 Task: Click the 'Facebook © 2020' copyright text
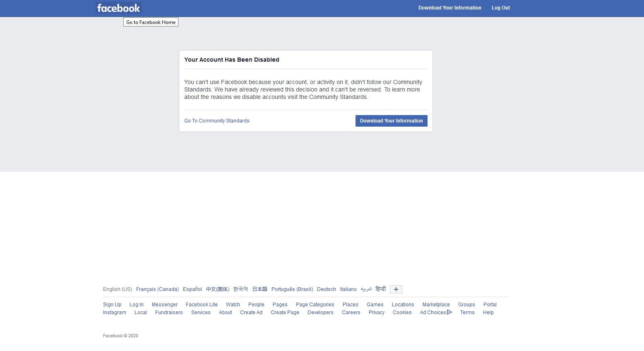[x=120, y=336]
